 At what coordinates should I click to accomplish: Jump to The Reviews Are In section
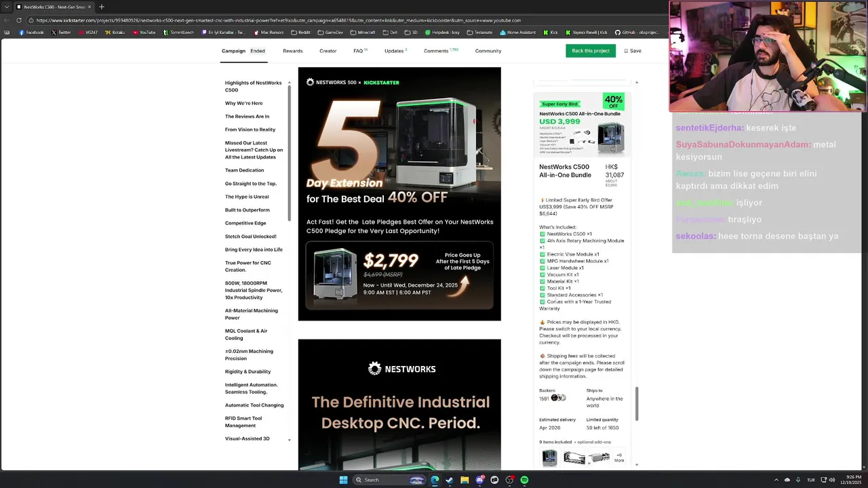click(x=247, y=117)
